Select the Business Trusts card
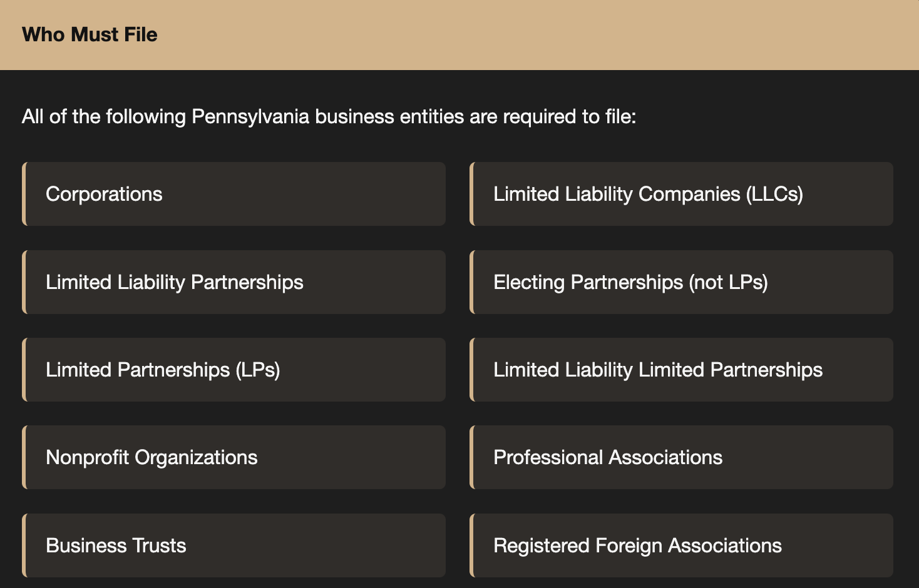This screenshot has height=588, width=919. click(234, 545)
